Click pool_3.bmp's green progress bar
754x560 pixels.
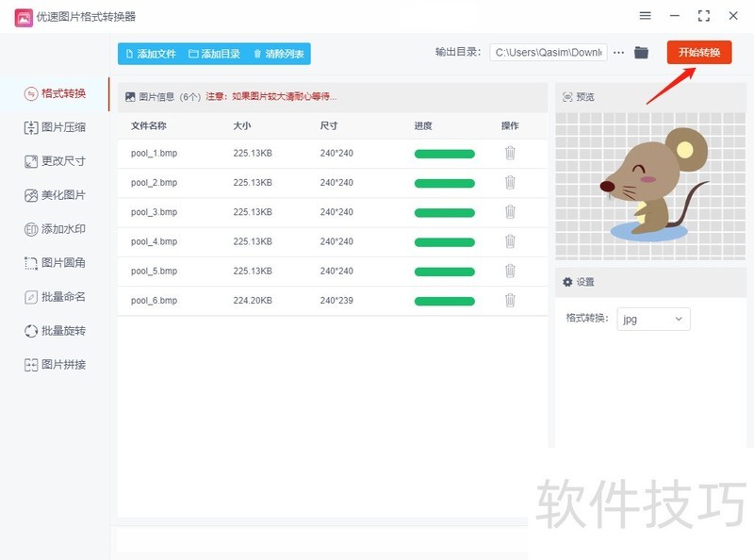(x=443, y=211)
